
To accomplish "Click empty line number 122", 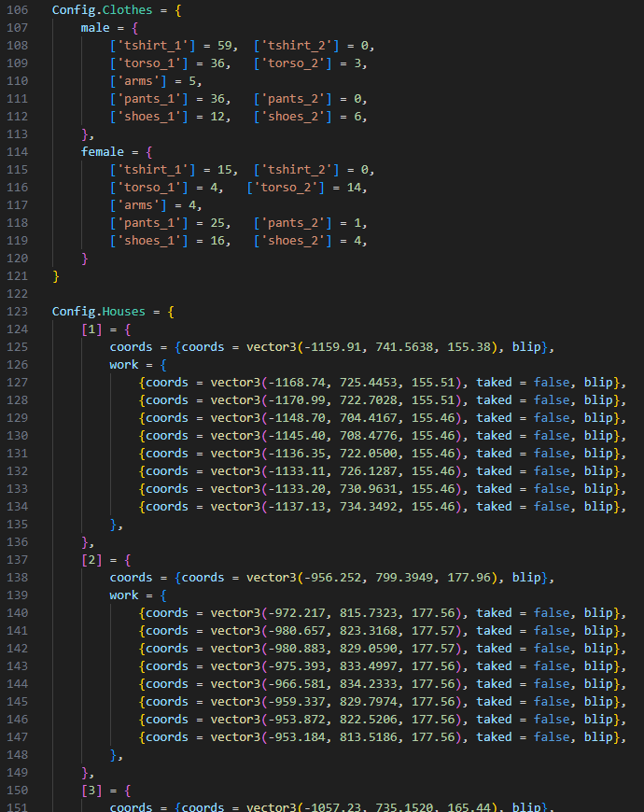I will [x=17, y=294].
